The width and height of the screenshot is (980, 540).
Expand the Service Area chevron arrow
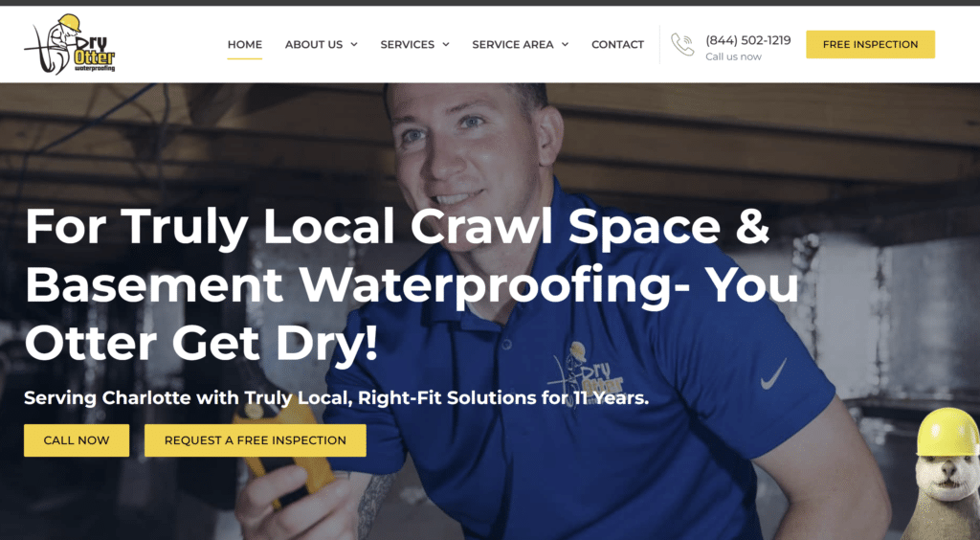point(565,44)
